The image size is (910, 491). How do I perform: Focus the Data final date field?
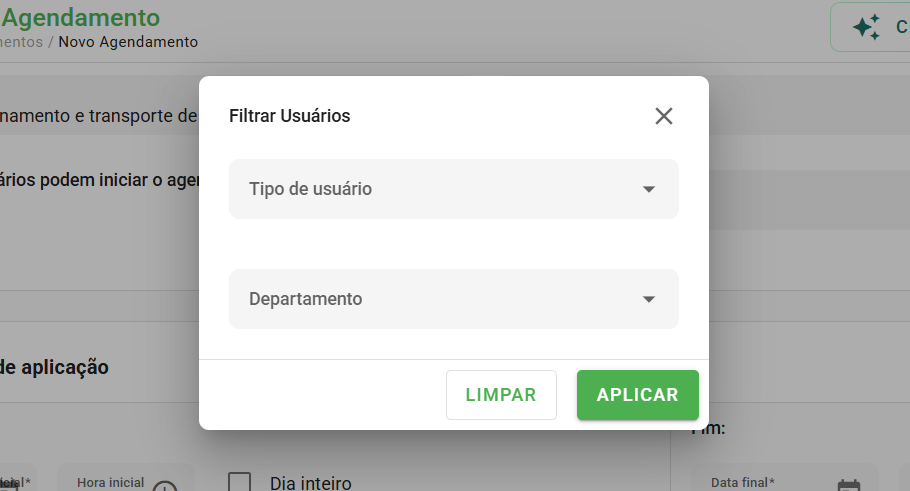pyautogui.click(x=785, y=477)
